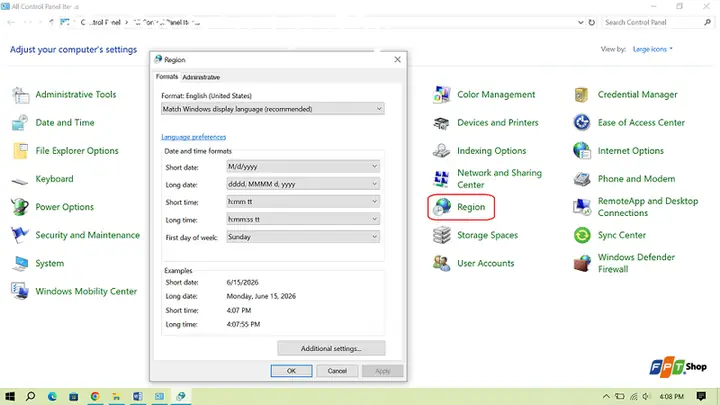
Task: Open Storage Spaces icon
Action: point(442,235)
